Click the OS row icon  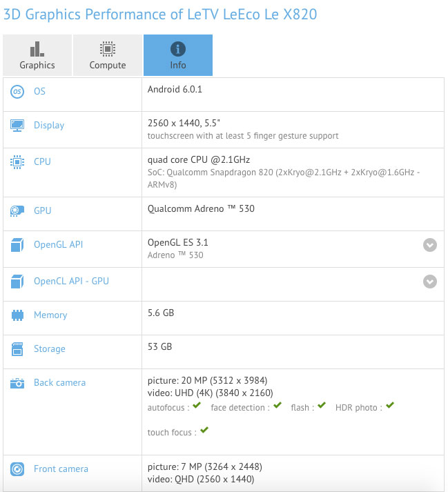coord(17,92)
